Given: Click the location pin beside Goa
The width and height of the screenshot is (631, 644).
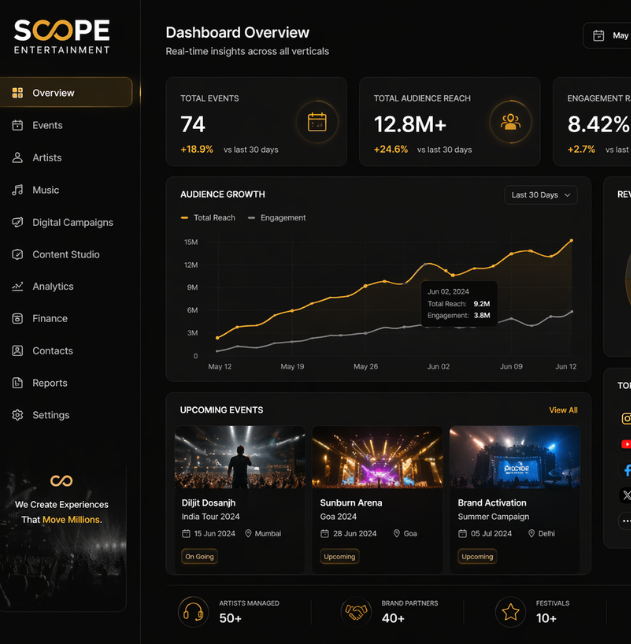Looking at the screenshot, I should point(396,534).
